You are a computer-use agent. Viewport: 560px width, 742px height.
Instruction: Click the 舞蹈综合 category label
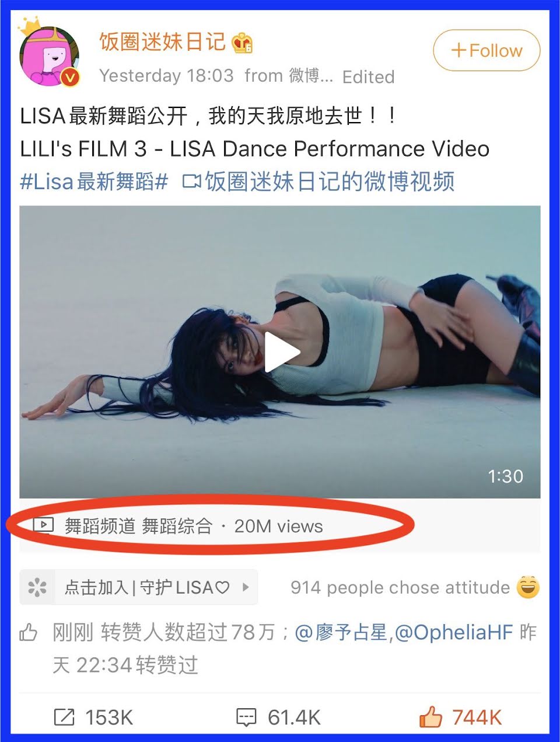tap(177, 526)
